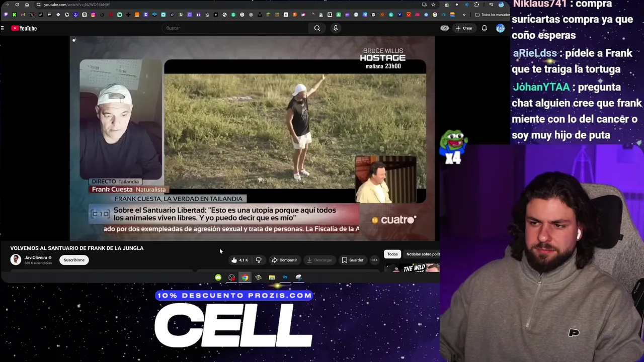Open the Chrome profile avatar

pos(501,5)
